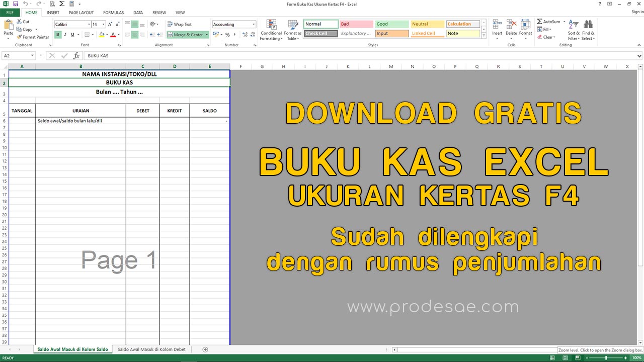This screenshot has height=362, width=644.
Task: Click the Decrease Decimal icon
Action: 252,35
